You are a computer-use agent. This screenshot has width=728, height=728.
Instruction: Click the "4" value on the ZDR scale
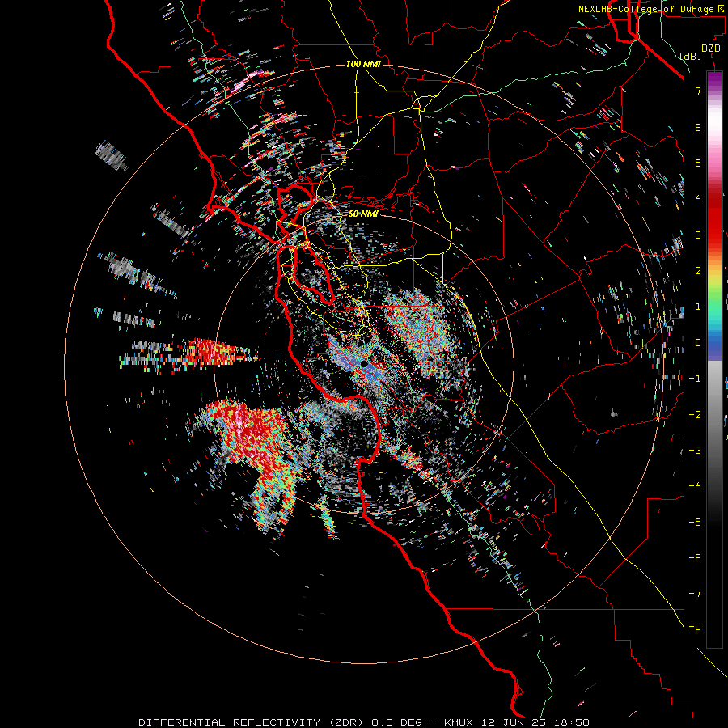(698, 199)
